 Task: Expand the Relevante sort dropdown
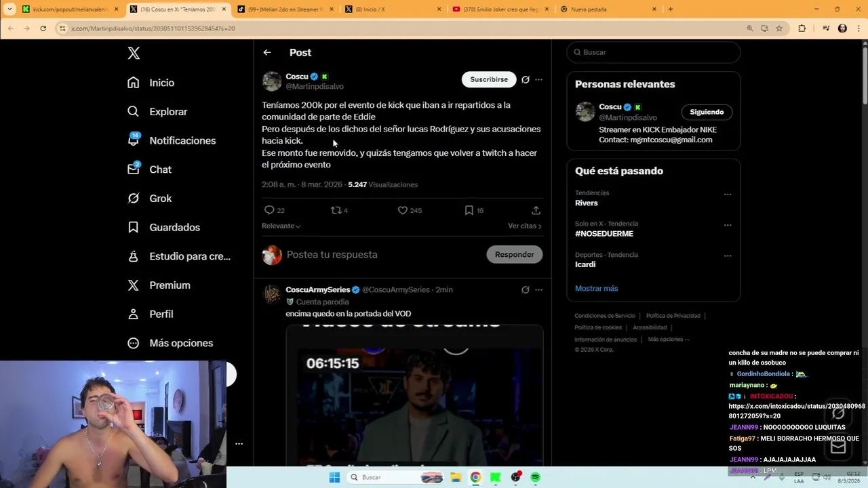281,226
